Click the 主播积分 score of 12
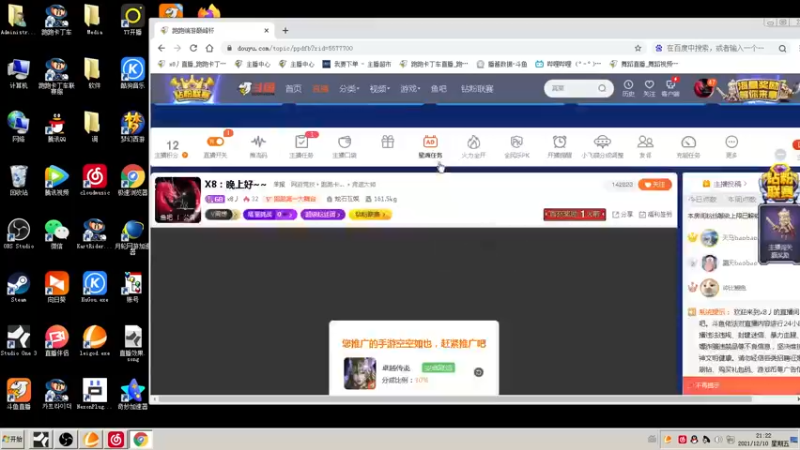This screenshot has height=450, width=800. pos(172,145)
